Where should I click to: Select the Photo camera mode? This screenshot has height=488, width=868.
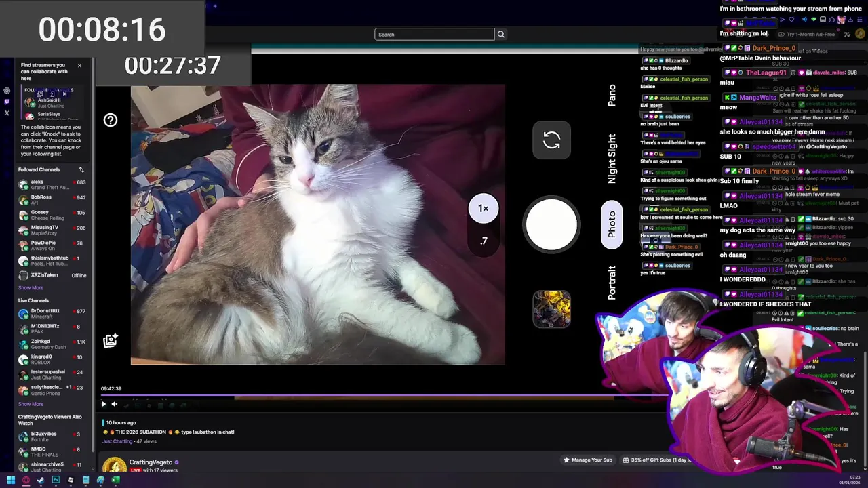click(612, 224)
